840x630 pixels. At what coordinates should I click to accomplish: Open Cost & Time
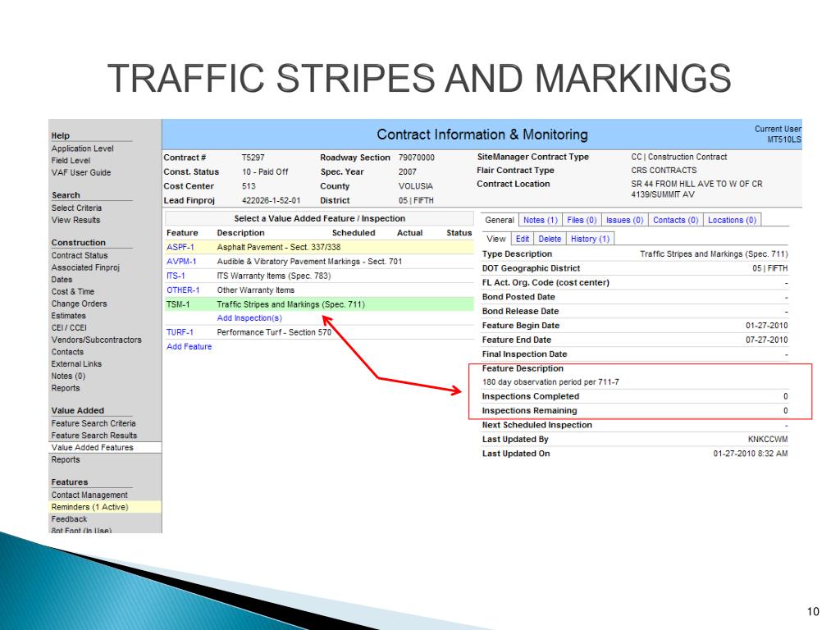click(x=73, y=291)
